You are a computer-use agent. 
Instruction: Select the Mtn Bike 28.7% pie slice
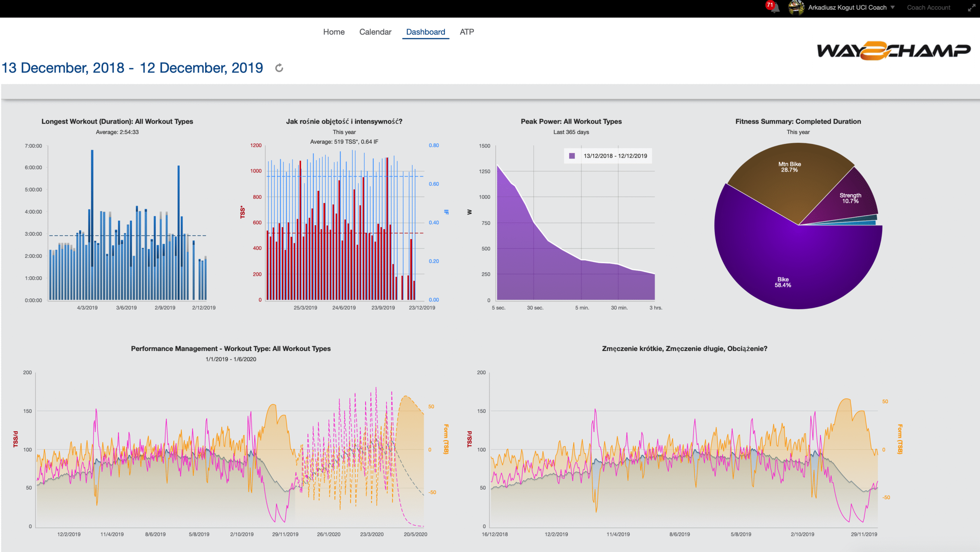click(789, 180)
